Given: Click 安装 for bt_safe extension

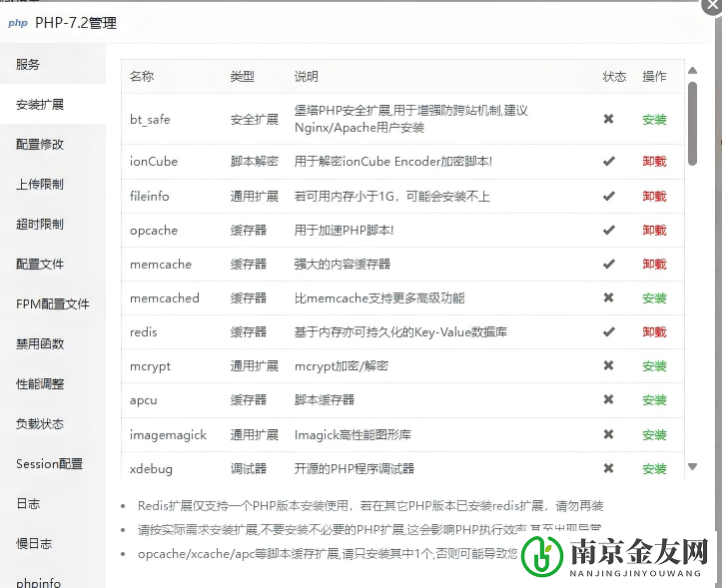Looking at the screenshot, I should (x=654, y=120).
